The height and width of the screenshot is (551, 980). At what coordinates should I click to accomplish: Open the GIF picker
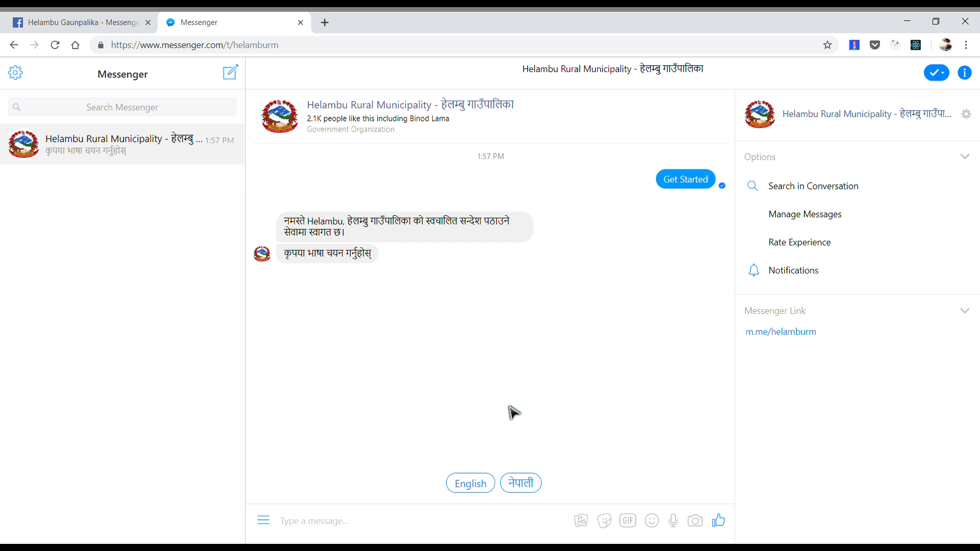point(628,520)
